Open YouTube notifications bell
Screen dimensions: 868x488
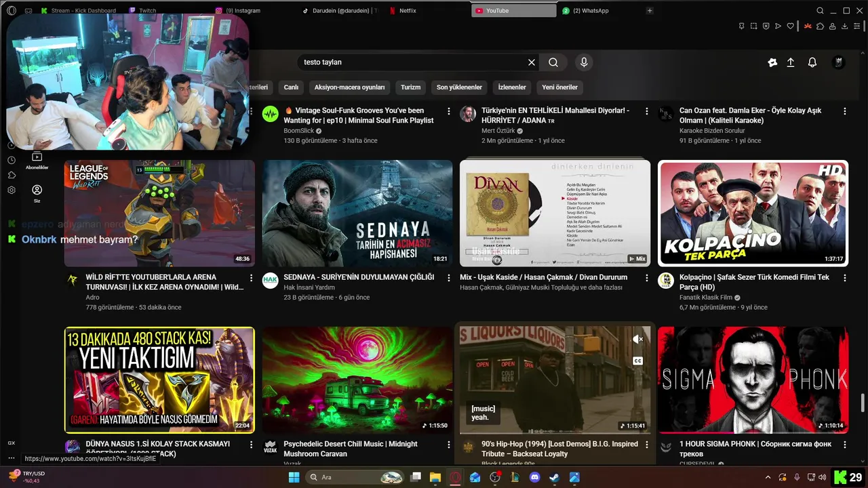tap(812, 62)
